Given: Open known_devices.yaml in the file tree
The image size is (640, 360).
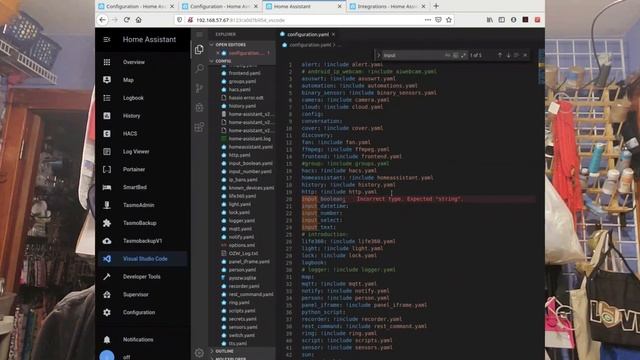Looking at the screenshot, I should point(251,188).
